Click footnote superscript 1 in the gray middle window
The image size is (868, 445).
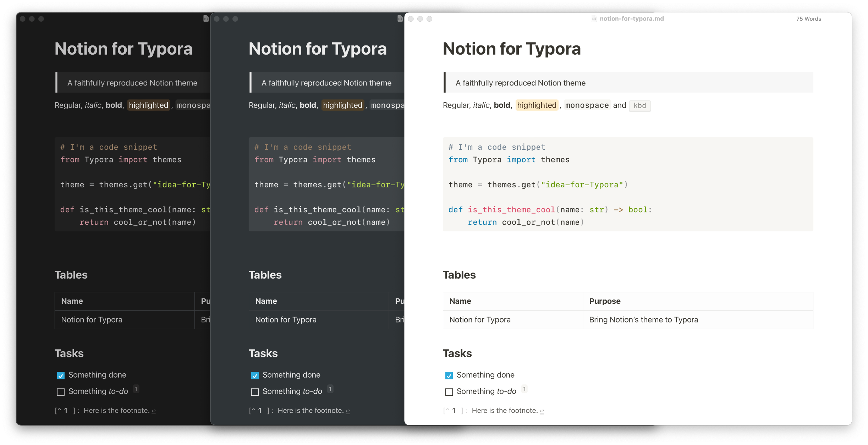tap(330, 389)
